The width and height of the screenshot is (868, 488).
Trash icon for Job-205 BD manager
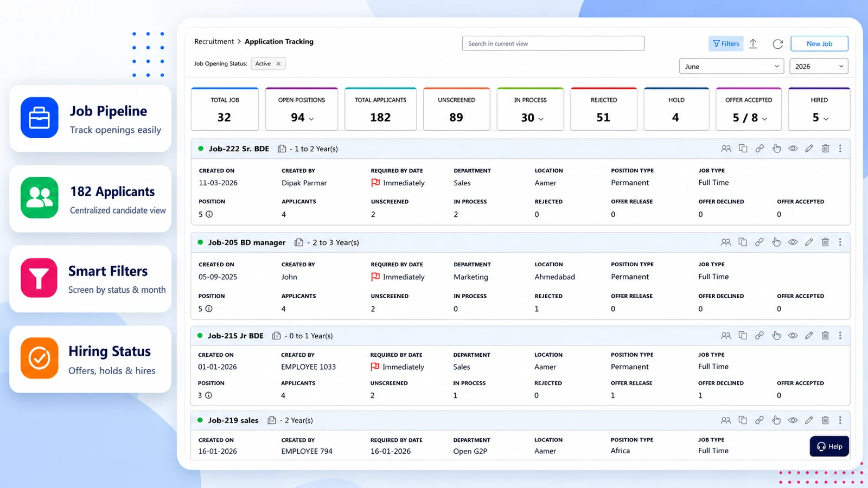825,242
